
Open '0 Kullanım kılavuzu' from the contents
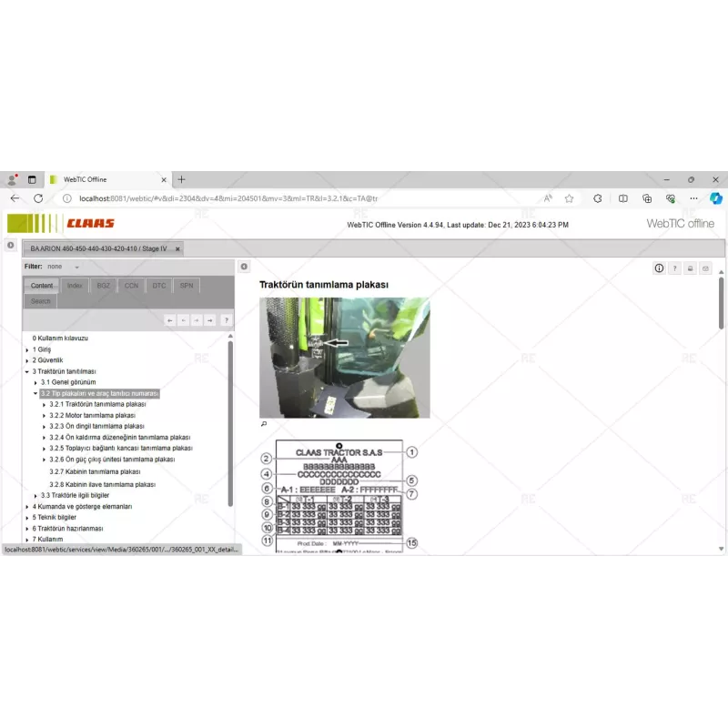click(x=59, y=338)
